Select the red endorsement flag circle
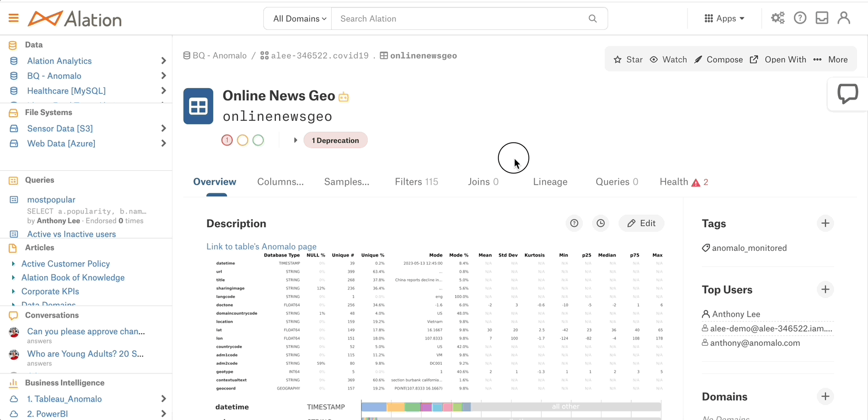Screen dimensions: 868x420 click(x=227, y=140)
